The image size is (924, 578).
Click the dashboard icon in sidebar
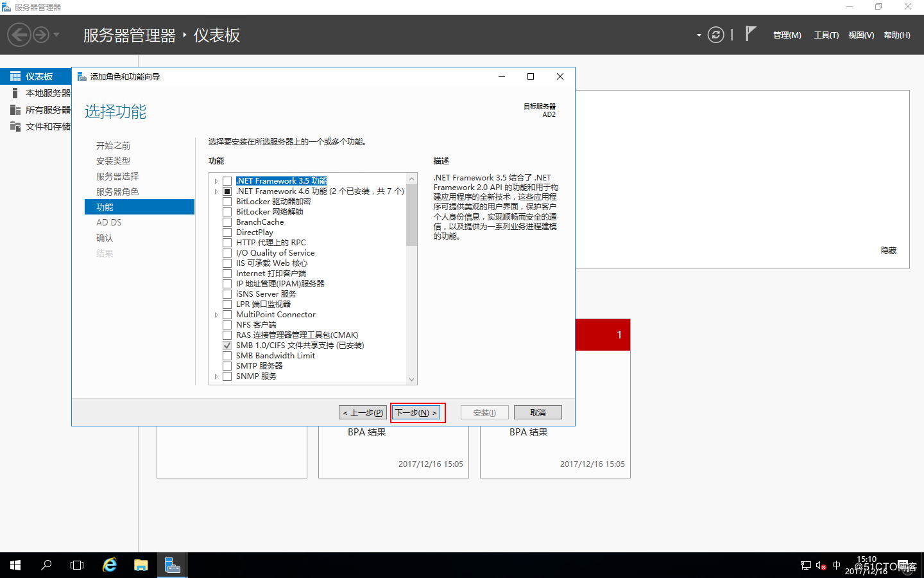point(15,76)
